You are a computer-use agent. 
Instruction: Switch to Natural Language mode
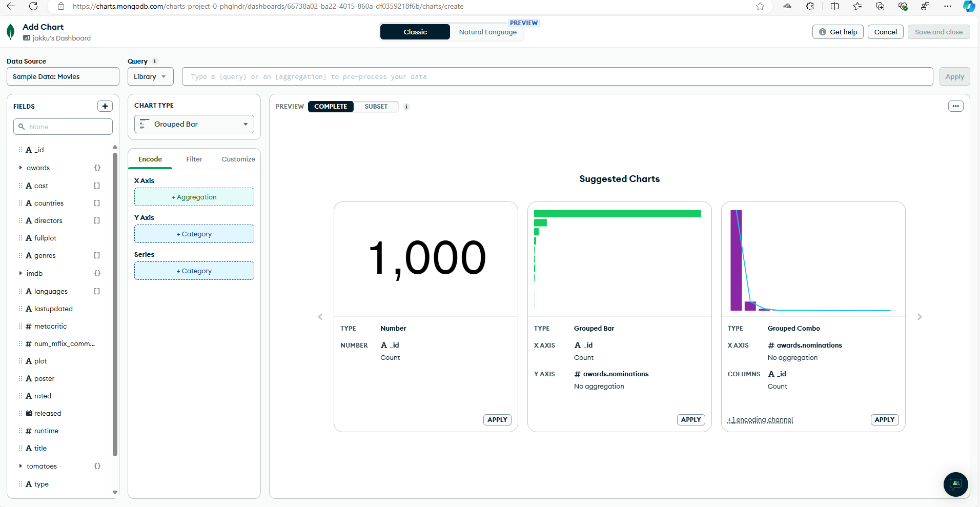pyautogui.click(x=487, y=32)
